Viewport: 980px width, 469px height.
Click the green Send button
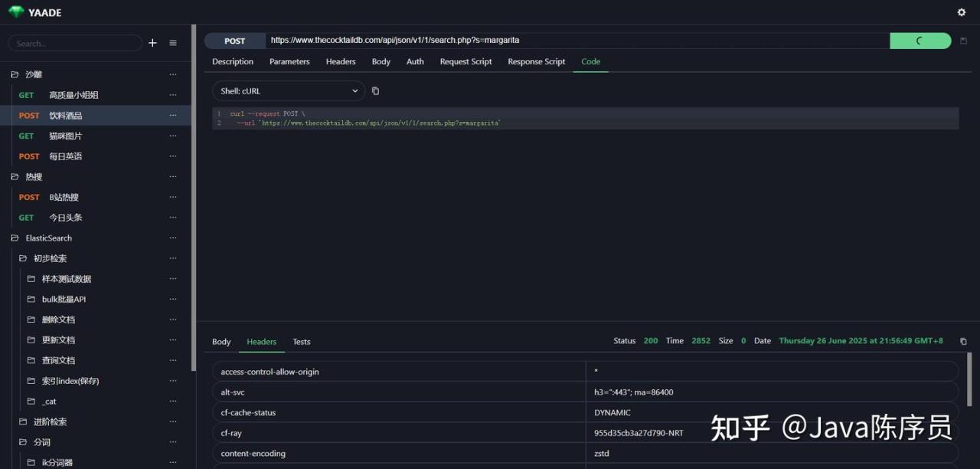pos(920,41)
